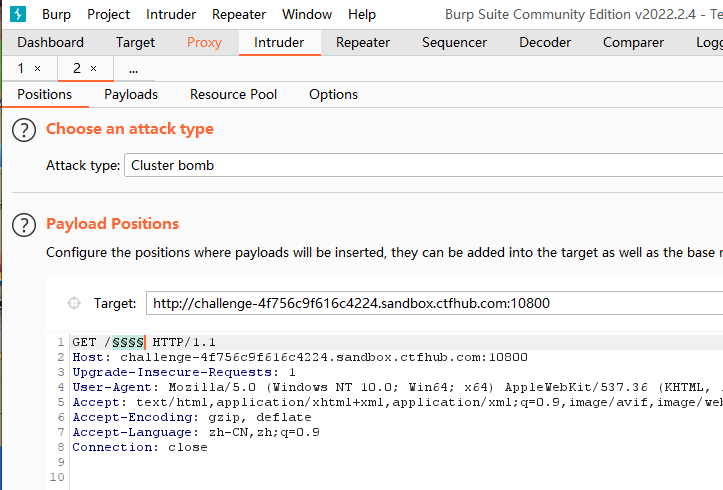Close Intruder attack tab 1

pyautogui.click(x=38, y=68)
